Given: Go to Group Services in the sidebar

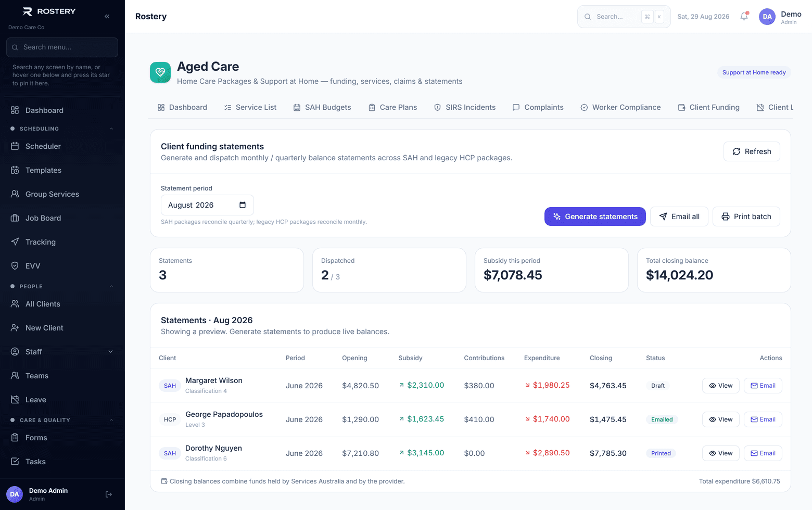Looking at the screenshot, I should tap(62, 194).
